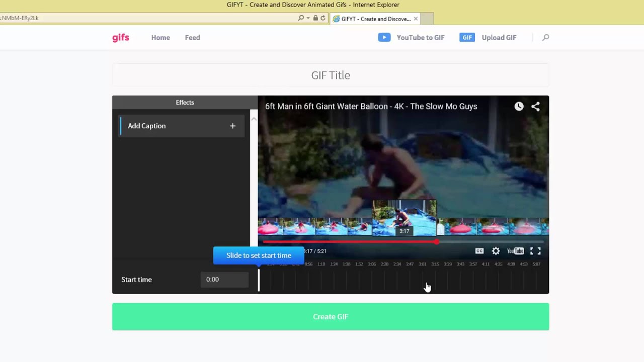Open a new browser tab

click(x=427, y=19)
